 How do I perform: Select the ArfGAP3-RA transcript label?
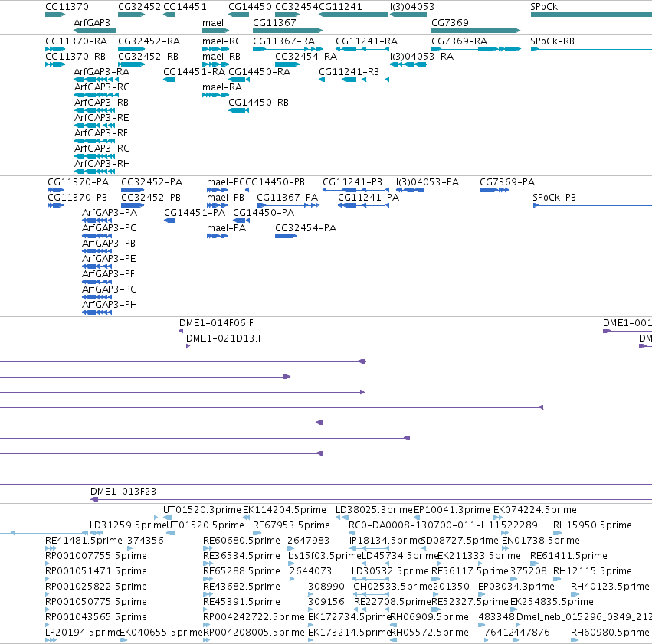101,72
